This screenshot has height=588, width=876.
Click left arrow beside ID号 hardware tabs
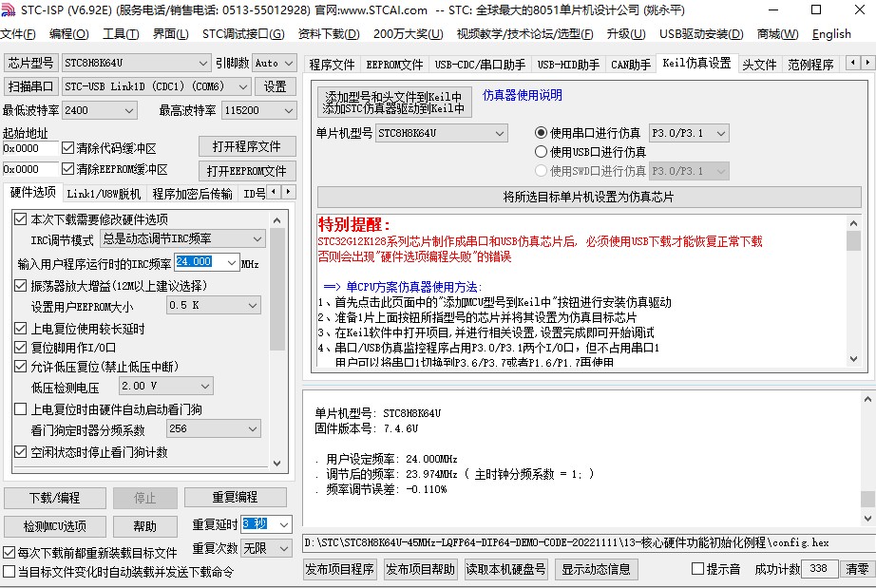(274, 192)
